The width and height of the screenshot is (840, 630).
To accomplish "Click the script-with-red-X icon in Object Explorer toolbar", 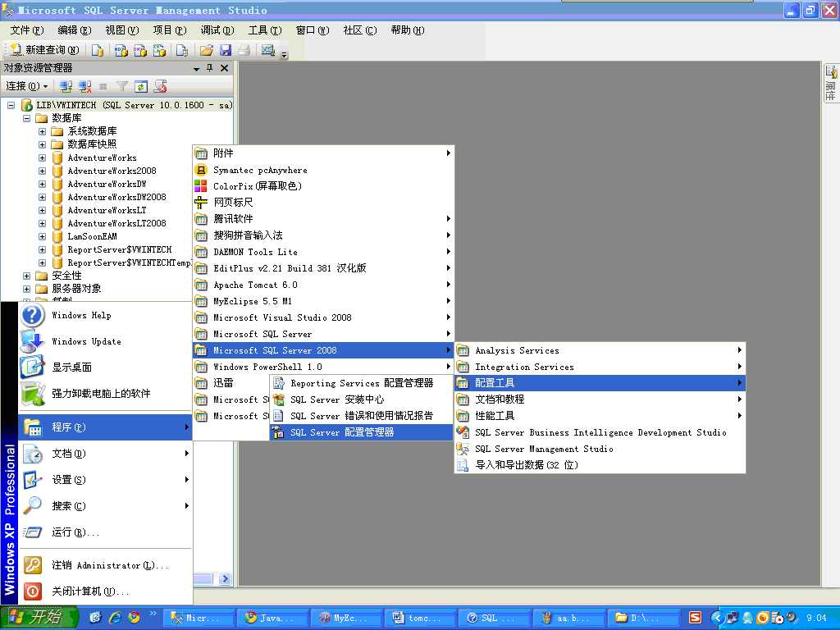I will [x=160, y=86].
